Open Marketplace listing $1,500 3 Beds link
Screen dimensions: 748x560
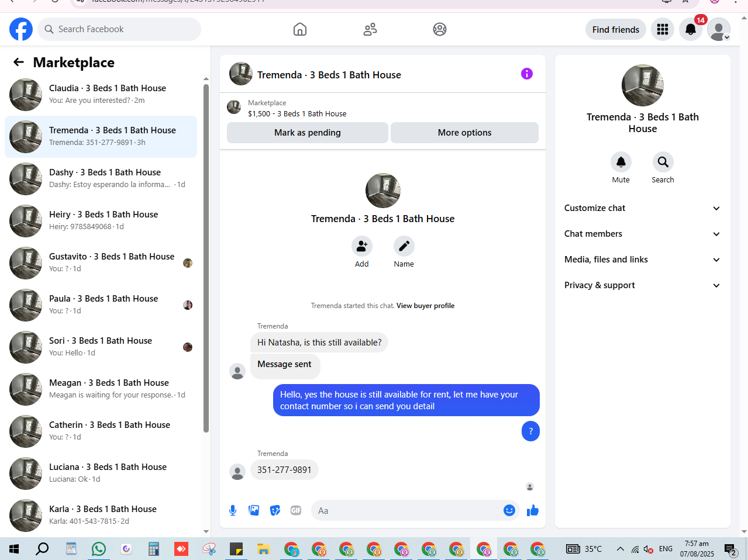(297, 114)
